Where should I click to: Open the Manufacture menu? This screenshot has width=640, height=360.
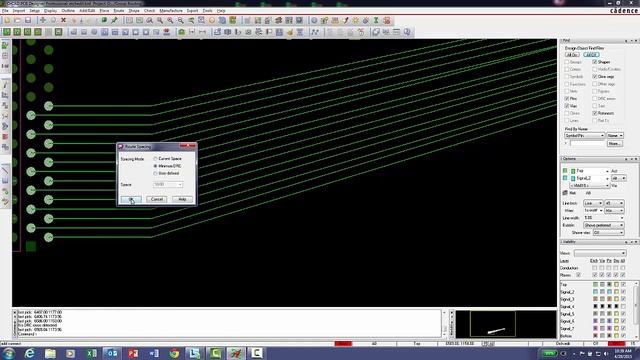[171, 11]
